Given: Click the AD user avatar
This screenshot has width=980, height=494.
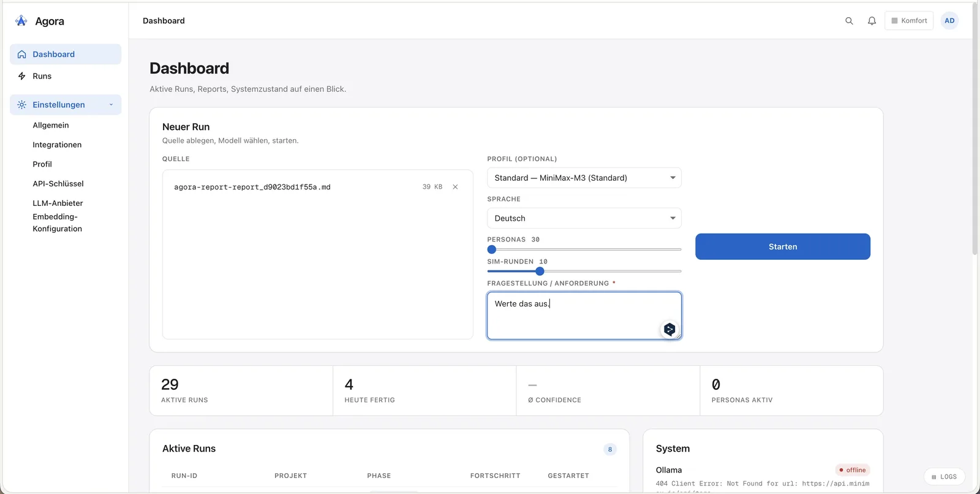Looking at the screenshot, I should coord(949,21).
